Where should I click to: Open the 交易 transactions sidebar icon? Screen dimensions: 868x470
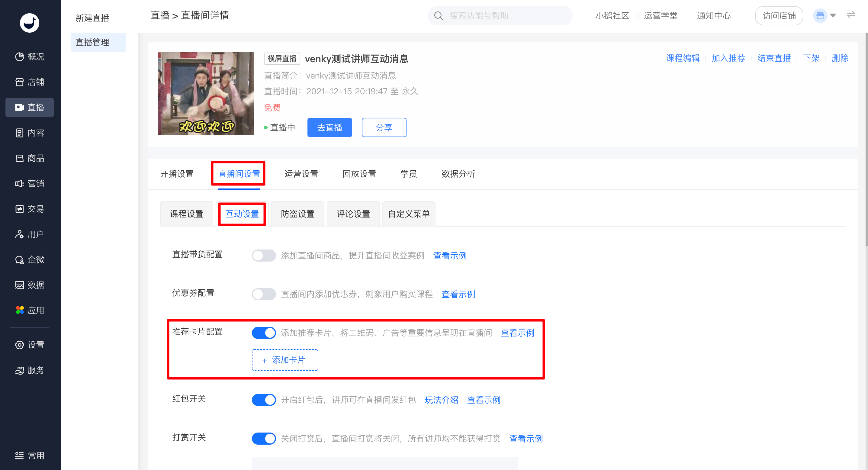(20, 209)
